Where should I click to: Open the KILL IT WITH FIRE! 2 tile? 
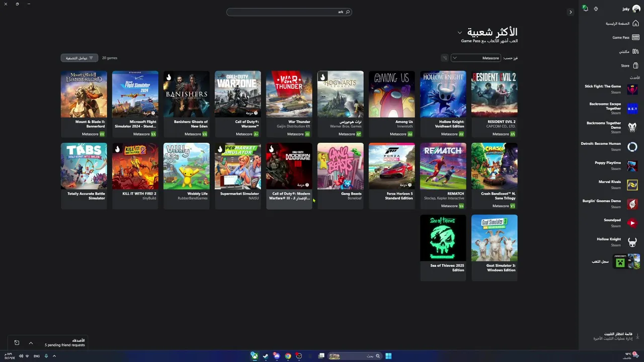coord(135,175)
